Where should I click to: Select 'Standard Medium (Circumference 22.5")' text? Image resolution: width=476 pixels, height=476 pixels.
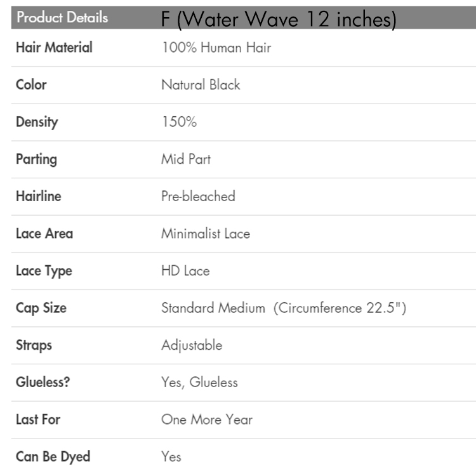pyautogui.click(x=283, y=308)
